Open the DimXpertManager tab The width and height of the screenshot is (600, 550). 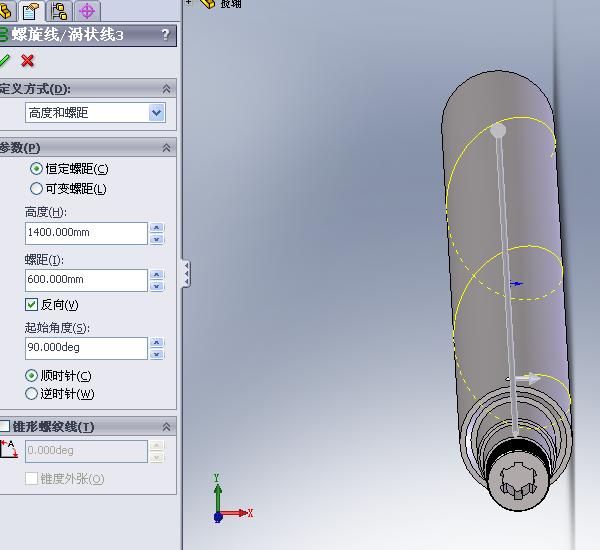87,11
